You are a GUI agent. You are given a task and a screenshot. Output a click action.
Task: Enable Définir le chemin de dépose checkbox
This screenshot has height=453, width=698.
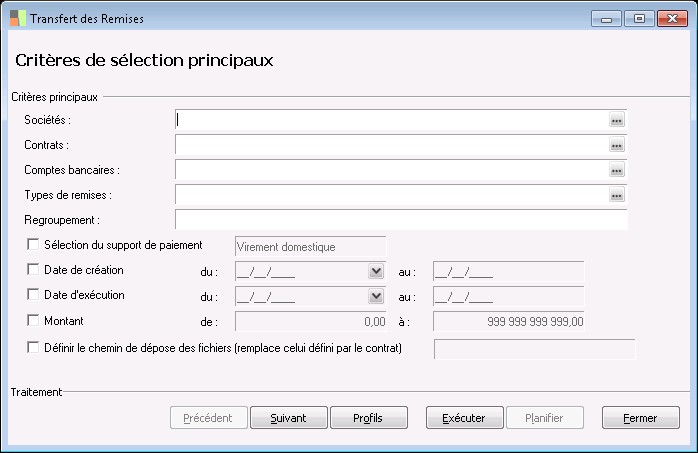(33, 348)
